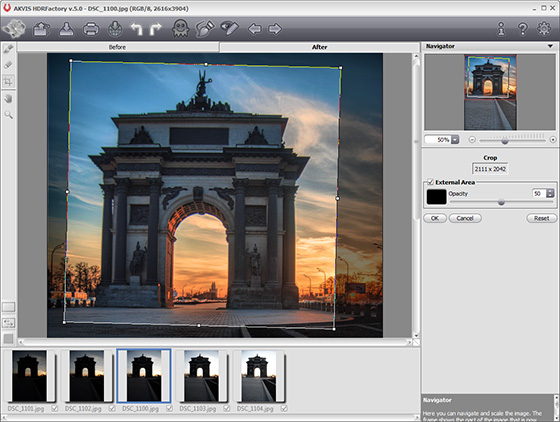Click the Navigator preview thumbnail
Image resolution: width=560 pixels, height=422 pixels.
coord(490,92)
